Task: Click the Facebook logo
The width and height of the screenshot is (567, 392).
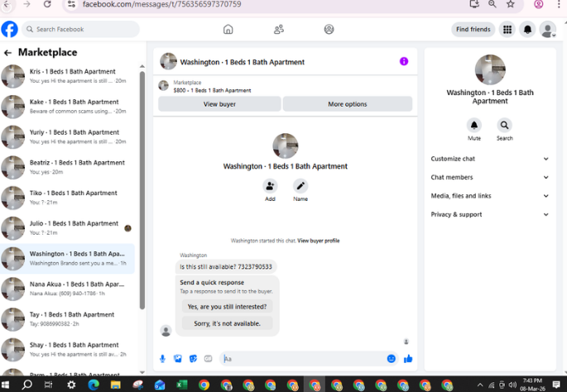Action: [x=9, y=29]
